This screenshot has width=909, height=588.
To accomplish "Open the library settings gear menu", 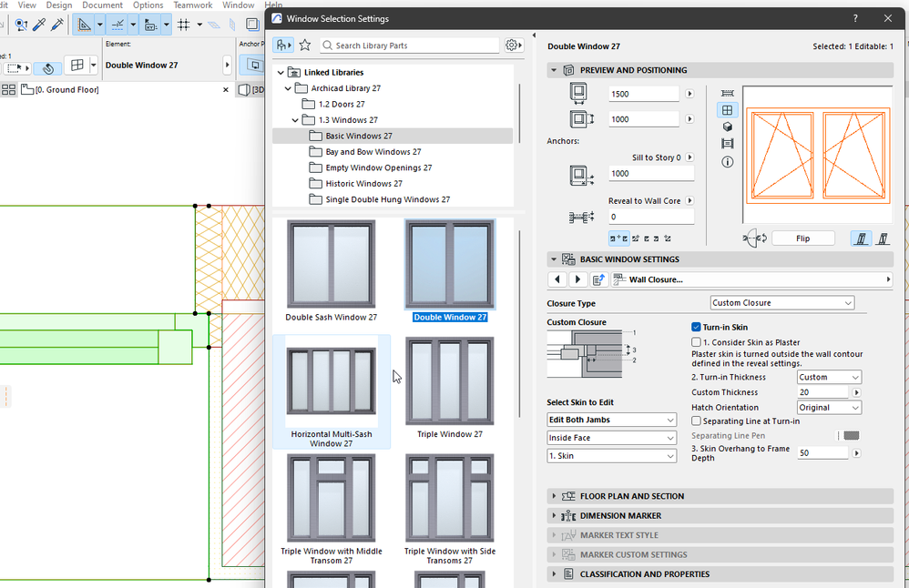I will (x=513, y=46).
